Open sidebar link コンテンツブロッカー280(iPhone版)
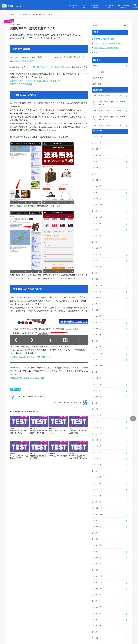138x644 pixels. click(108, 43)
